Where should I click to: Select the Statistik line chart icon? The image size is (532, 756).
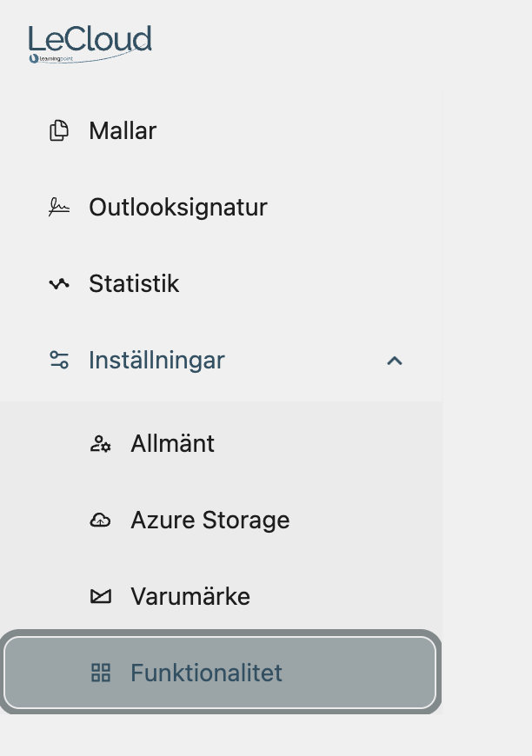pos(59,284)
